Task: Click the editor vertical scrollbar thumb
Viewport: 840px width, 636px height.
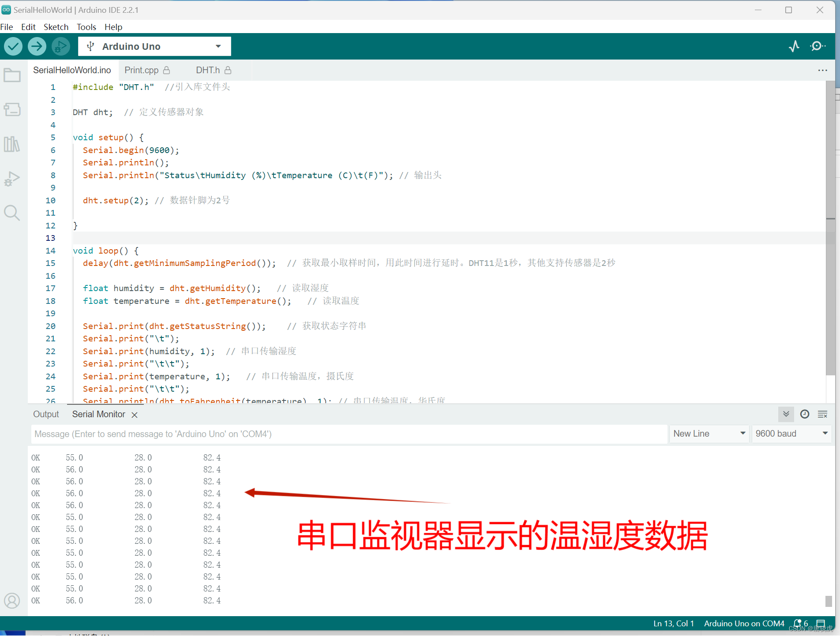Action: point(830,228)
